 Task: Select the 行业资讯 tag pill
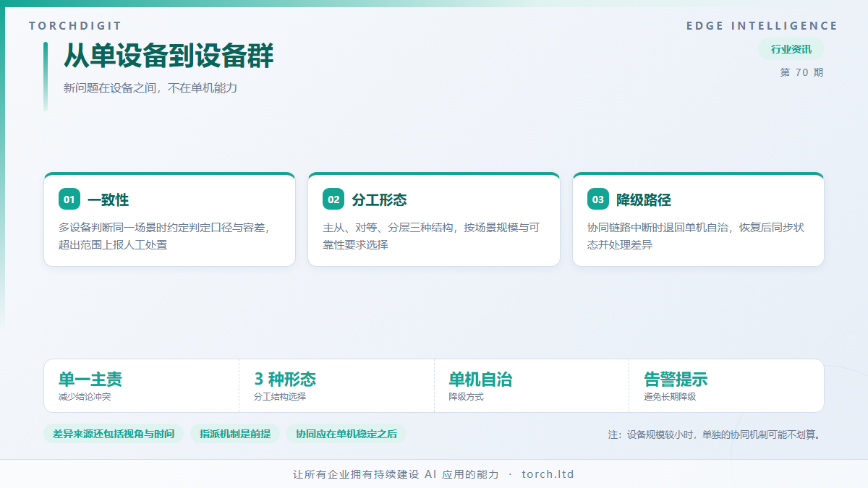click(x=791, y=49)
